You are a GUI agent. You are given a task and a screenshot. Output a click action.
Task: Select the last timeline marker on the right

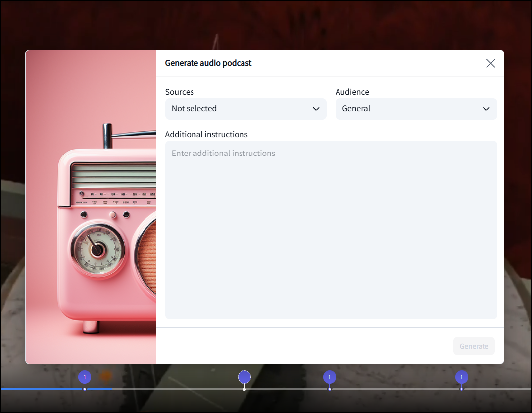click(x=462, y=377)
